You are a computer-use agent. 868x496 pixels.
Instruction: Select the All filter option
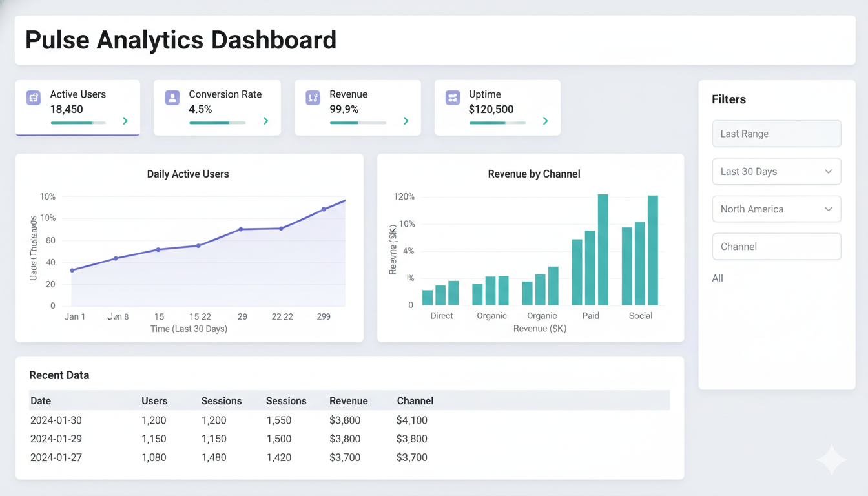(718, 278)
